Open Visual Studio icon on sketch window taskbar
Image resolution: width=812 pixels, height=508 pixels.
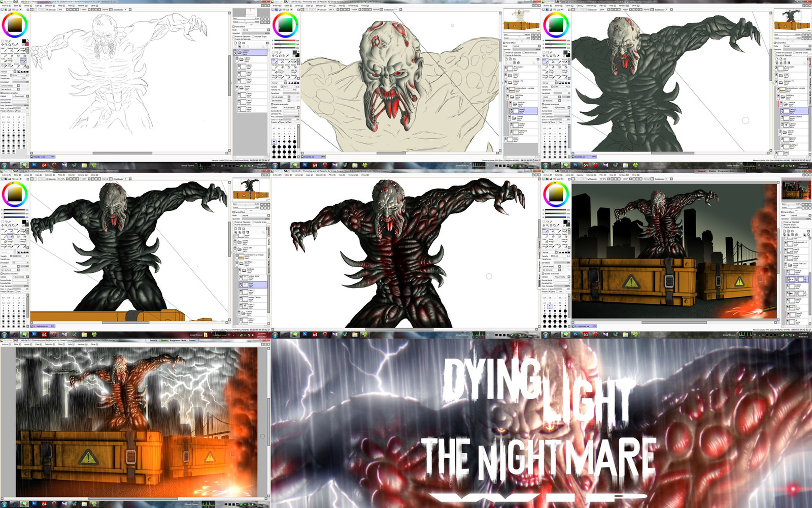click(x=64, y=165)
